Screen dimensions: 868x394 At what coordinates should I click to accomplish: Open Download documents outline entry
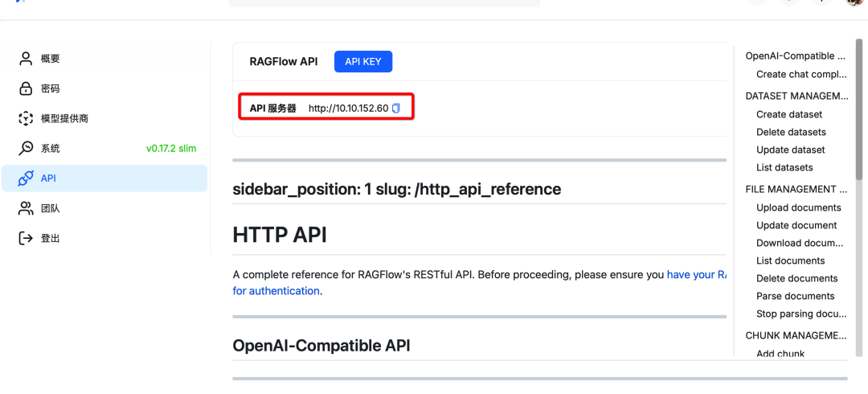tap(800, 244)
